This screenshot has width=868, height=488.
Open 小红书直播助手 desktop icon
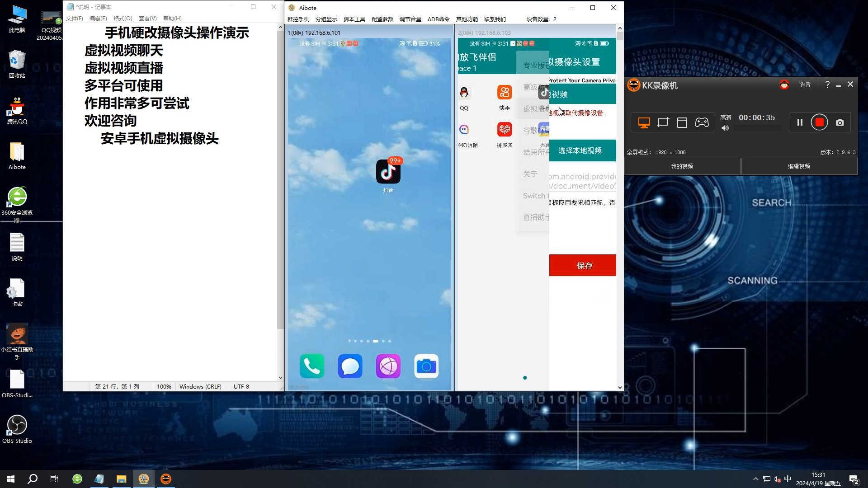click(17, 341)
